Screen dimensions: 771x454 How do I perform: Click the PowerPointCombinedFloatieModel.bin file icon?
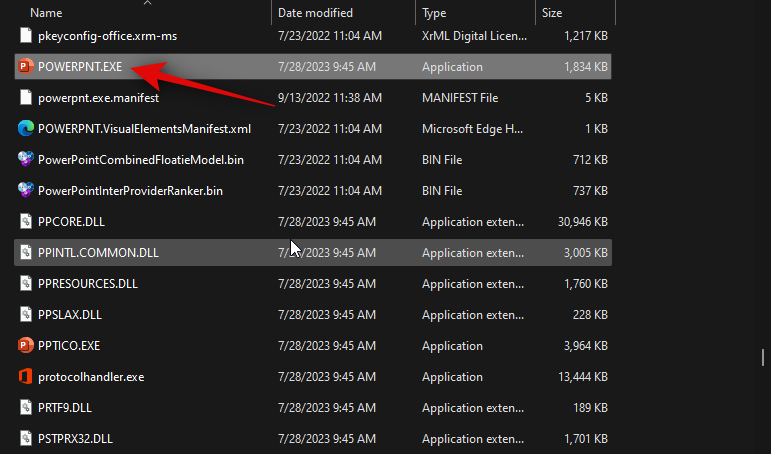click(26, 159)
